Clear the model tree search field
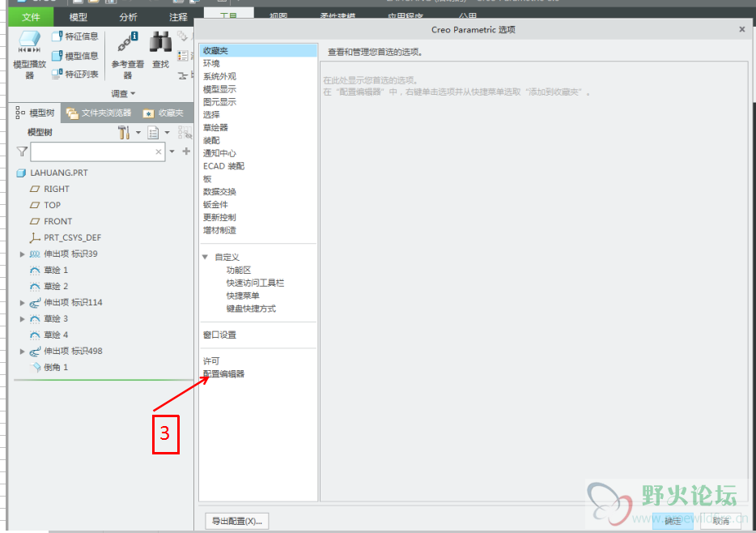This screenshot has width=756, height=533. pyautogui.click(x=158, y=151)
